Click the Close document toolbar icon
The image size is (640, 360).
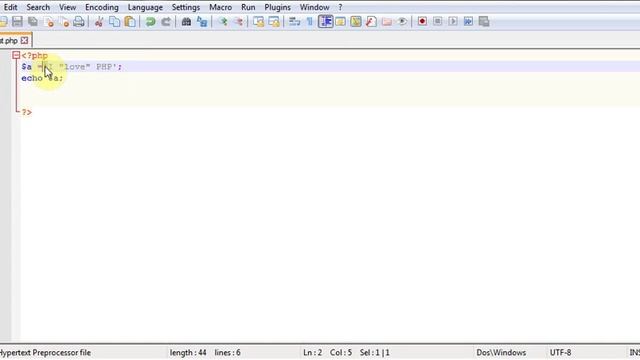tap(49, 21)
